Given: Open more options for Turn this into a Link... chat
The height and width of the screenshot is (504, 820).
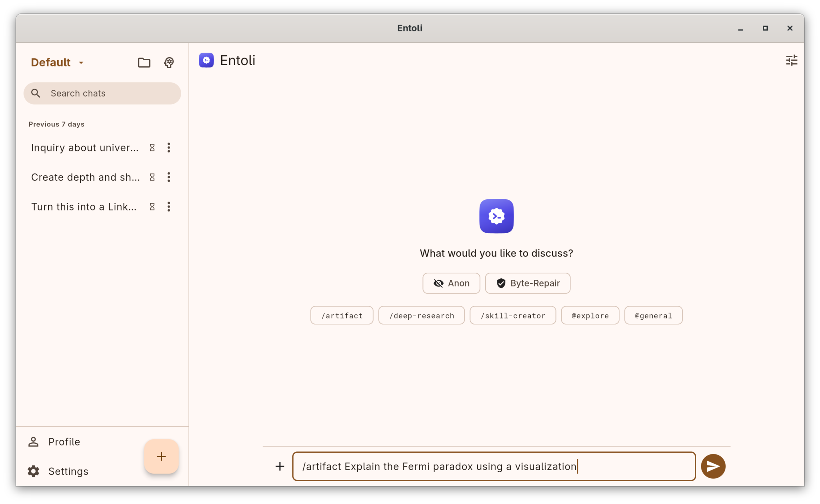Looking at the screenshot, I should point(169,207).
